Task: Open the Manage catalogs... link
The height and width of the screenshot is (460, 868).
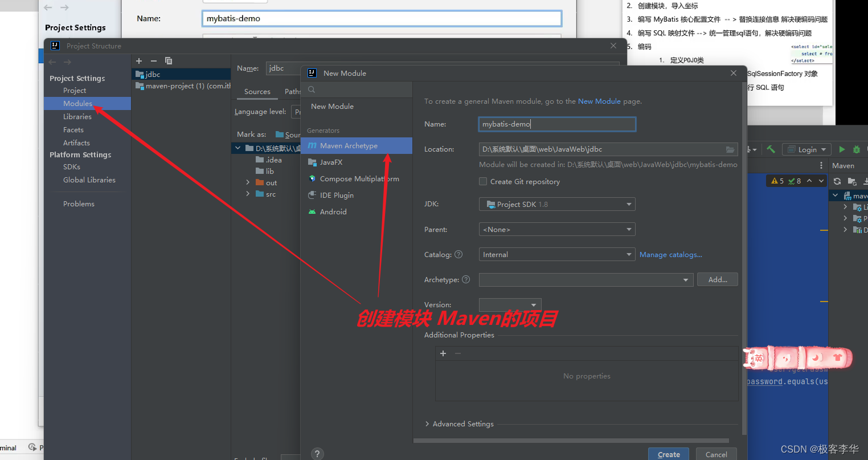Action: 671,254
